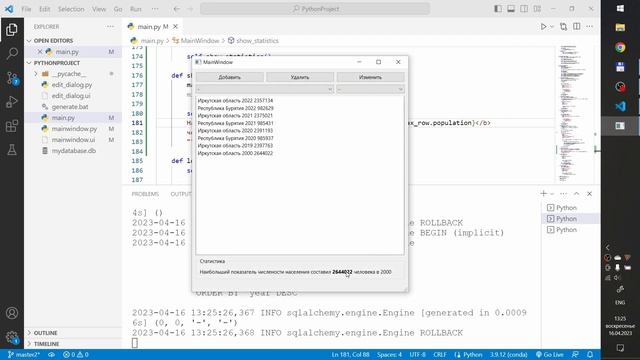
Task: Open mydatabase.db in explorer
Action: coord(73,151)
